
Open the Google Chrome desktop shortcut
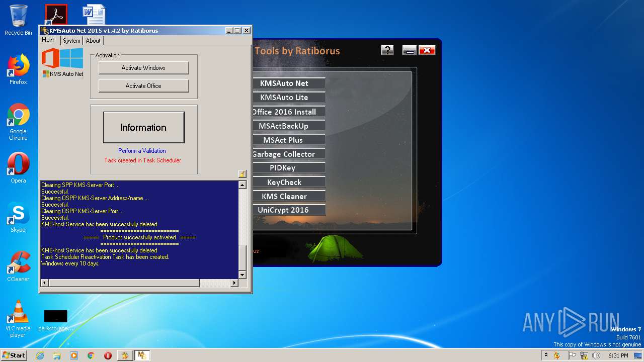coord(18,122)
